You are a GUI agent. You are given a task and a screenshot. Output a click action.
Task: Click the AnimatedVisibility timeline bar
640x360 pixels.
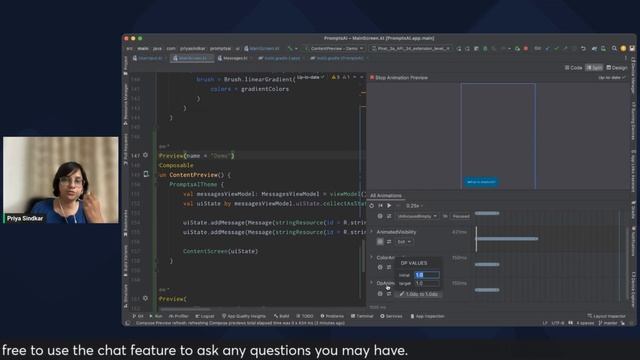507,239
